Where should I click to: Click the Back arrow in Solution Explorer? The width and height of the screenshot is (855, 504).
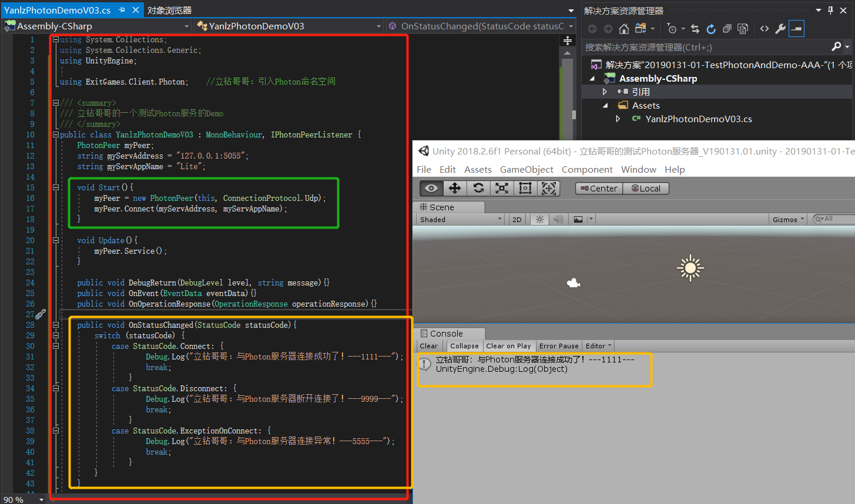(x=592, y=28)
